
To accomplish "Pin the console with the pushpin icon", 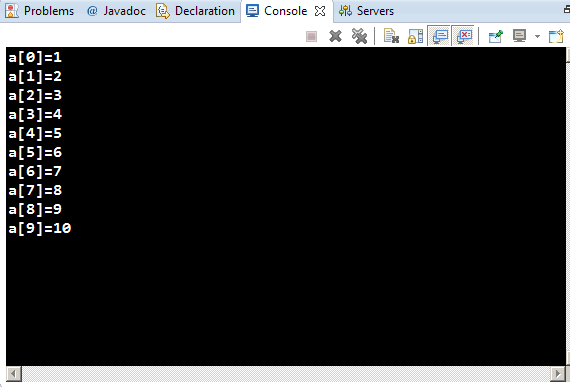I will click(495, 36).
